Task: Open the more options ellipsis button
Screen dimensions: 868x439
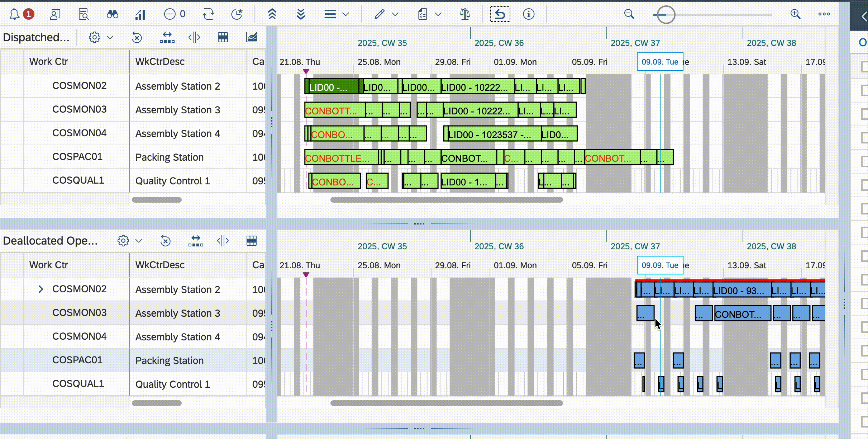Action: 824,14
